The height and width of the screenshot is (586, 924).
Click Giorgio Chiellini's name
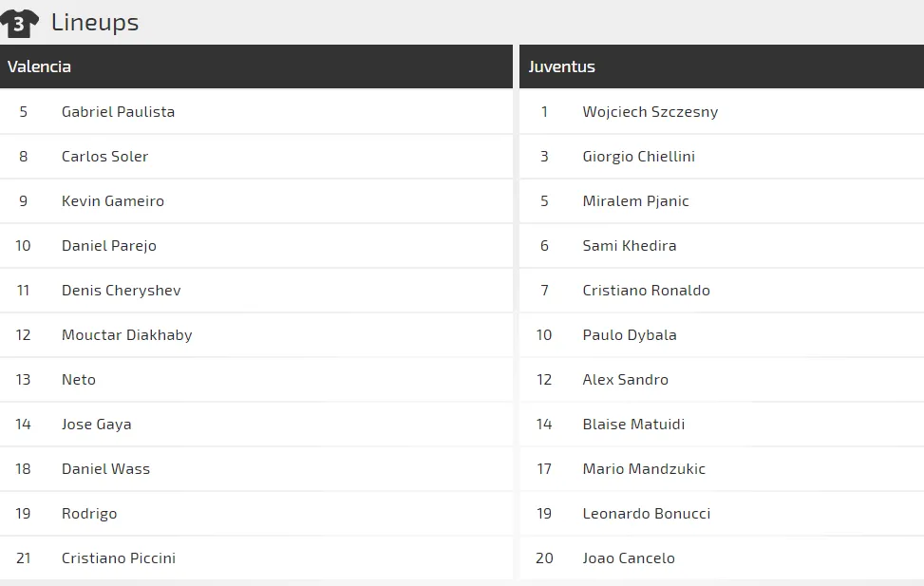(638, 156)
